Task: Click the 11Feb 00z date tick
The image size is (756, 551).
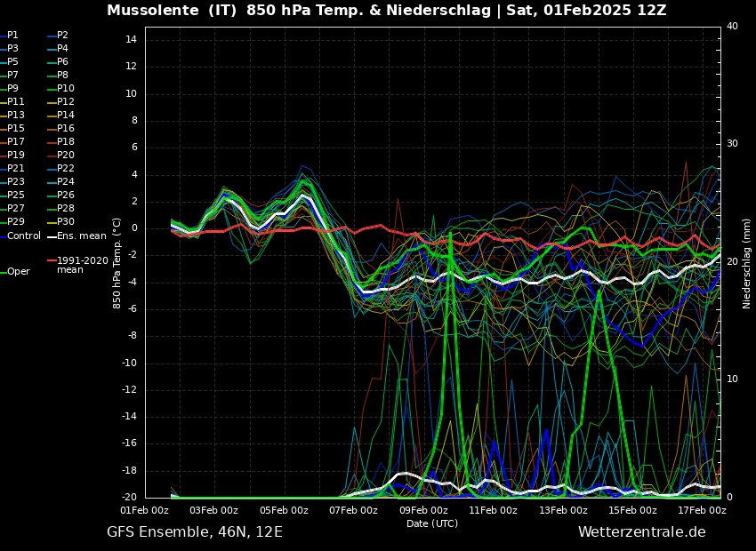Action: [x=494, y=510]
